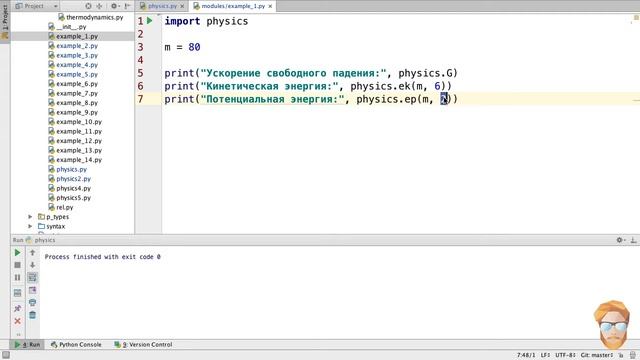Click the tool windows toggle icon at the bottom-left corner
640x360 pixels.
6,355
